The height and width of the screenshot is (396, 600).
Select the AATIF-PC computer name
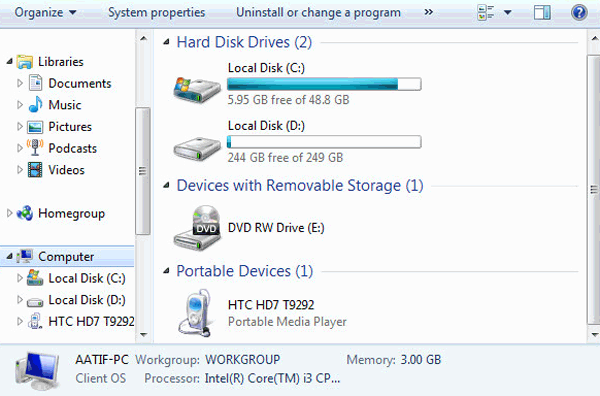tap(102, 360)
